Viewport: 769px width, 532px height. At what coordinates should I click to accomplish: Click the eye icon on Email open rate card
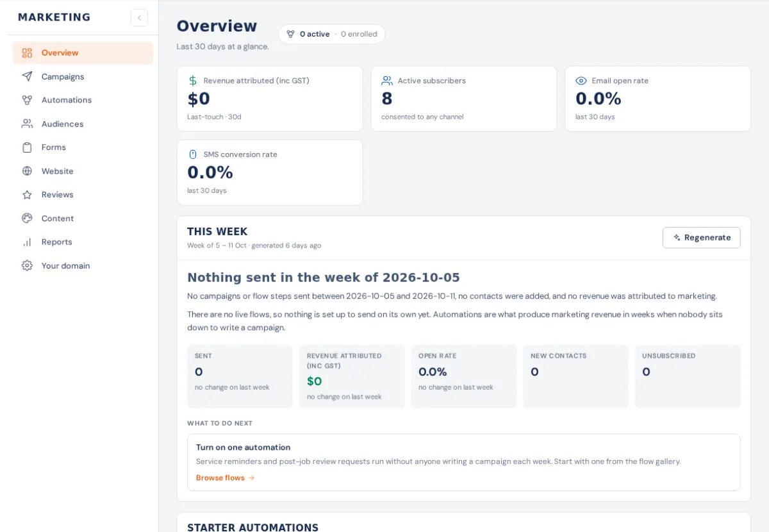[x=581, y=81]
